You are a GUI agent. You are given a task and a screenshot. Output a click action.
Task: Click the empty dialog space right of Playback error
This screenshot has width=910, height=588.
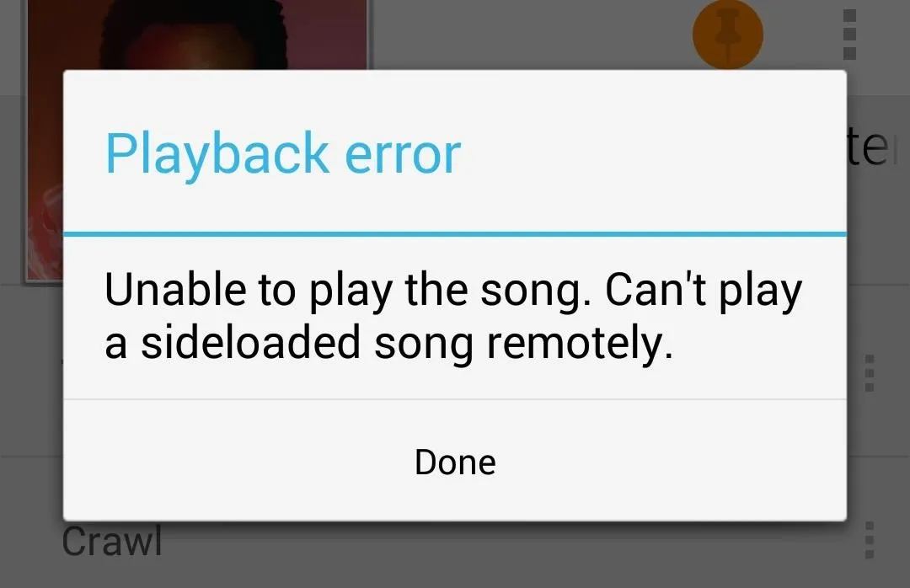pyautogui.click(x=650, y=152)
